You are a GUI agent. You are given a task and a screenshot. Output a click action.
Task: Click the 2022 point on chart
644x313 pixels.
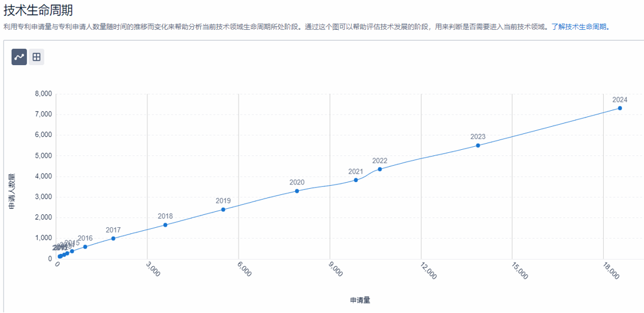[380, 169]
